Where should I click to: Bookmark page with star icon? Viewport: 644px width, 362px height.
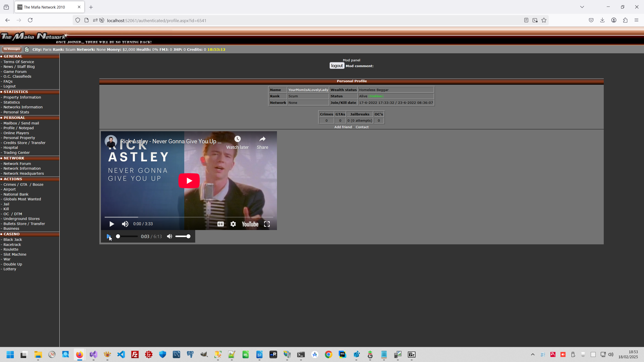coord(544,20)
